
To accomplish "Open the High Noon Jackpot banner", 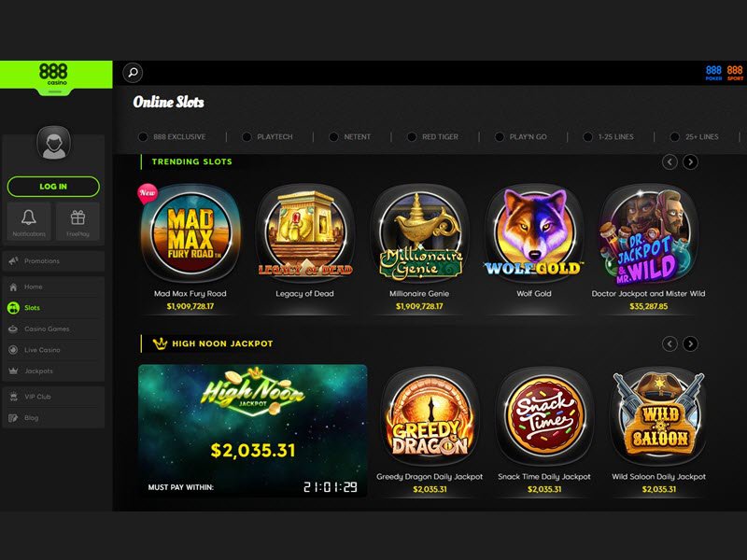I will click(252, 431).
